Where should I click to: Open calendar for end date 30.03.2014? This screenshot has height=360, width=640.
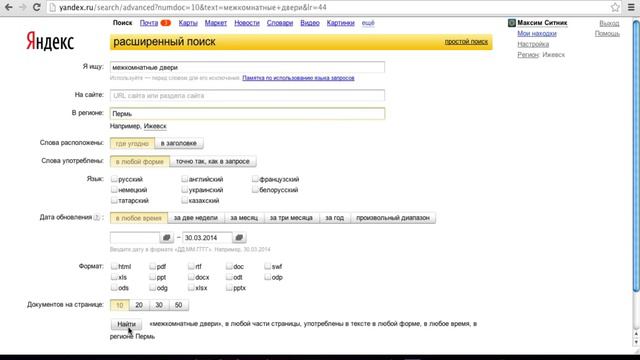pos(239,238)
